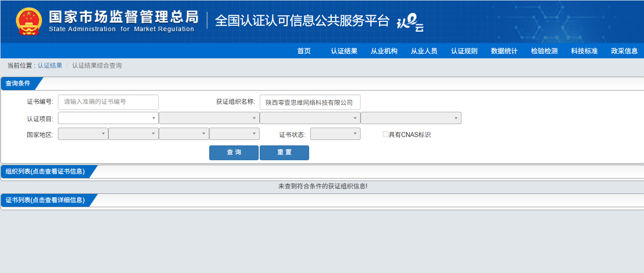The height and width of the screenshot is (273, 644).
Task: Click the 组织列表 section header
Action: (46, 172)
